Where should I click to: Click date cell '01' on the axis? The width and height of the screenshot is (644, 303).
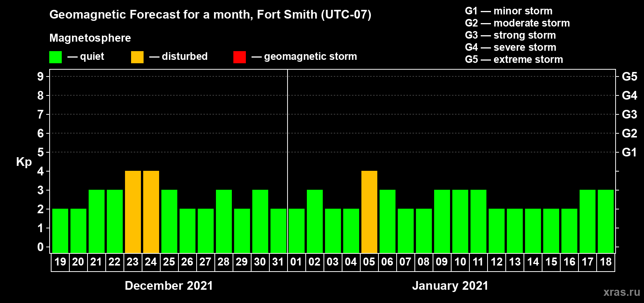297,262
